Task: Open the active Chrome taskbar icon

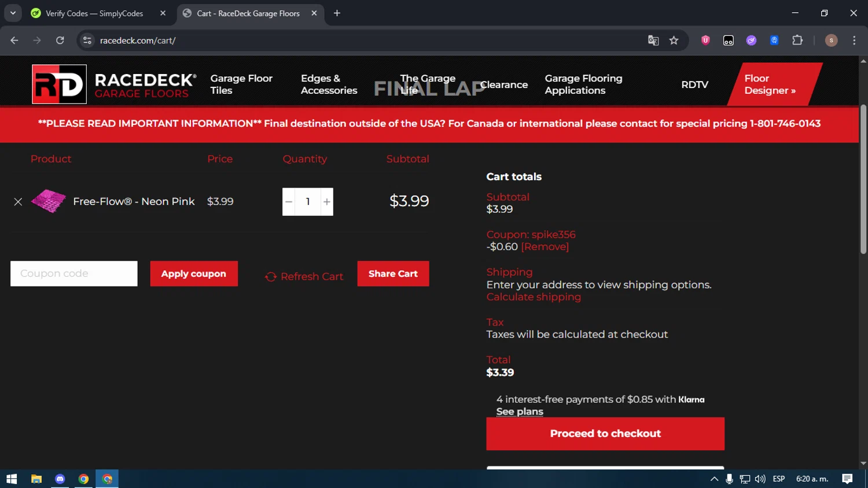Action: point(107,479)
